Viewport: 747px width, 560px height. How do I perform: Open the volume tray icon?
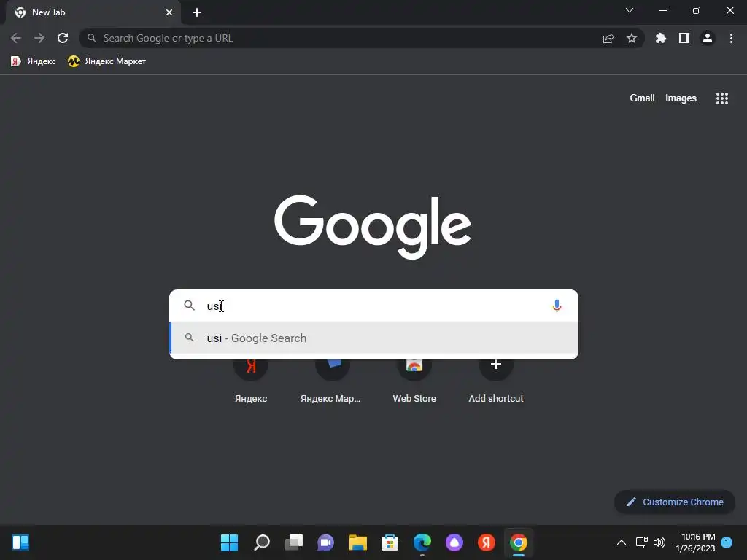(x=659, y=542)
